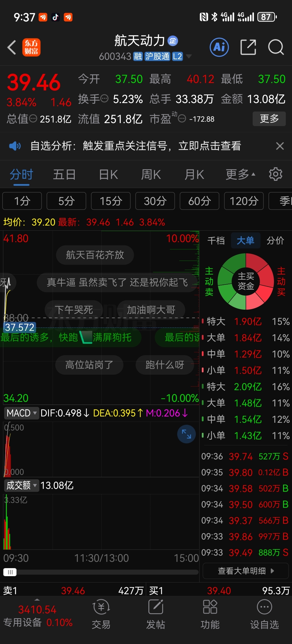Open 查看大单明细 link
The image size is (292, 644).
click(x=246, y=571)
